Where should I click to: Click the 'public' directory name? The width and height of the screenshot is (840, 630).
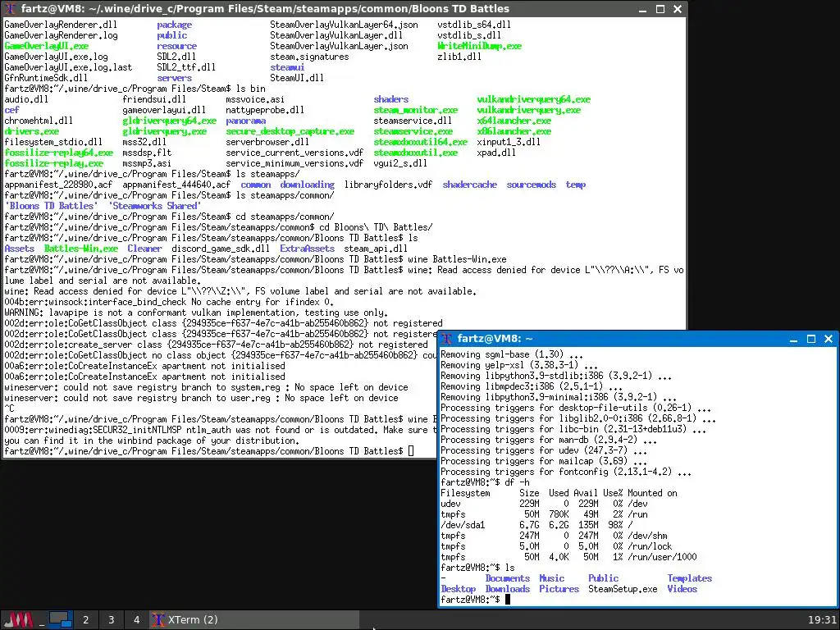click(172, 35)
